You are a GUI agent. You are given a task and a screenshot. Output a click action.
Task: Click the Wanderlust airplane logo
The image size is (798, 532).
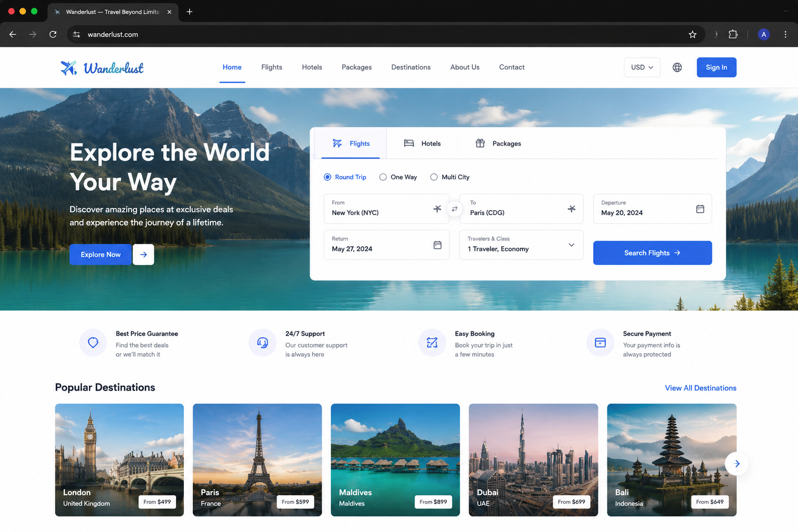pos(69,68)
